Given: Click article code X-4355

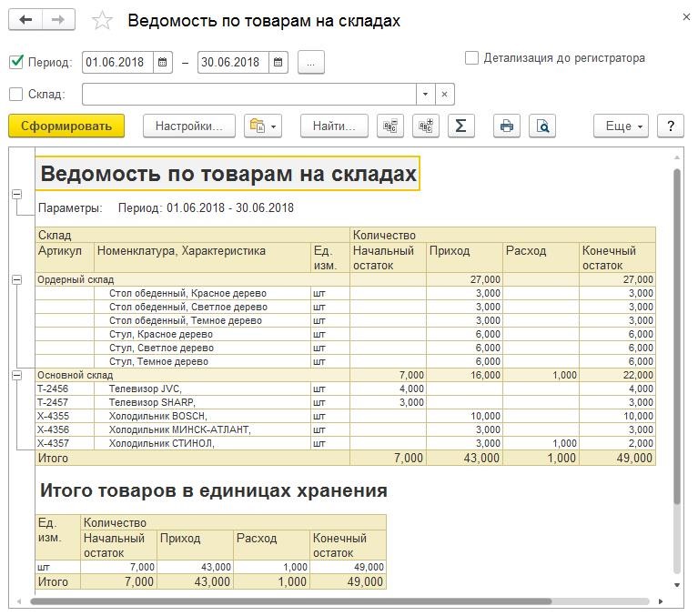Looking at the screenshot, I should point(53,416).
